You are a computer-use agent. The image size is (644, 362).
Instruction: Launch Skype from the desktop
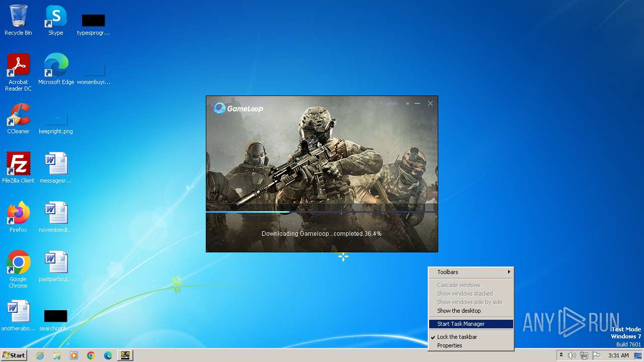[x=55, y=20]
